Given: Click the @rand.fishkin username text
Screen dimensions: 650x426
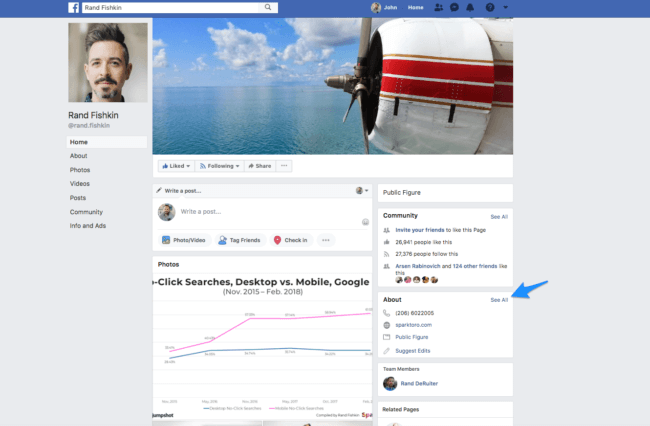Looking at the screenshot, I should click(x=89, y=125).
